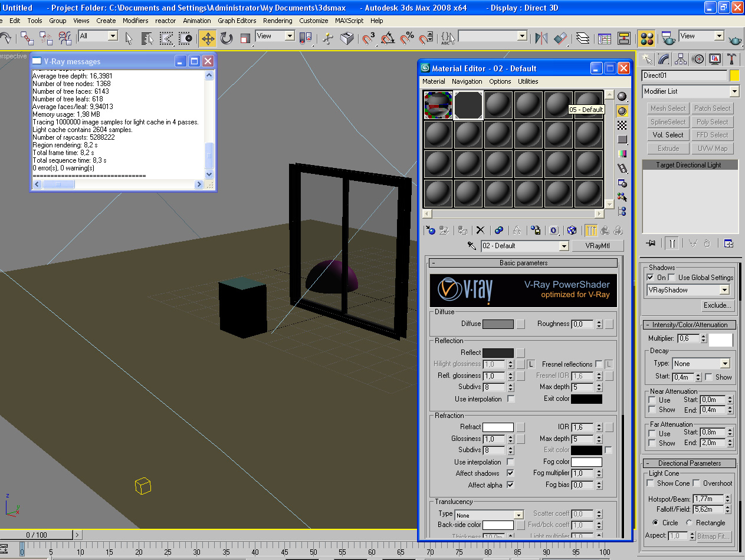
Task: Activate the Select and Uniform Scale tool
Action: click(x=245, y=38)
